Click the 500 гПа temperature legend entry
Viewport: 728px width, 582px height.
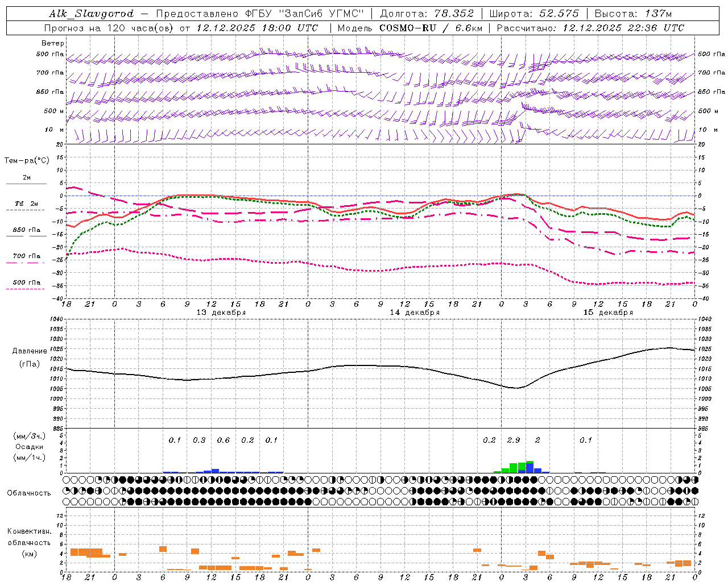tap(27, 282)
